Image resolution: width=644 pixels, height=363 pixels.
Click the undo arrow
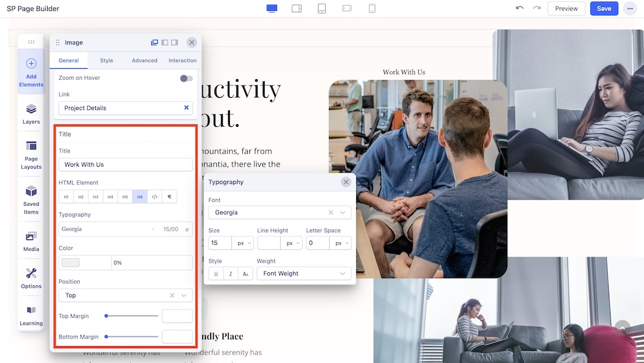pos(520,8)
